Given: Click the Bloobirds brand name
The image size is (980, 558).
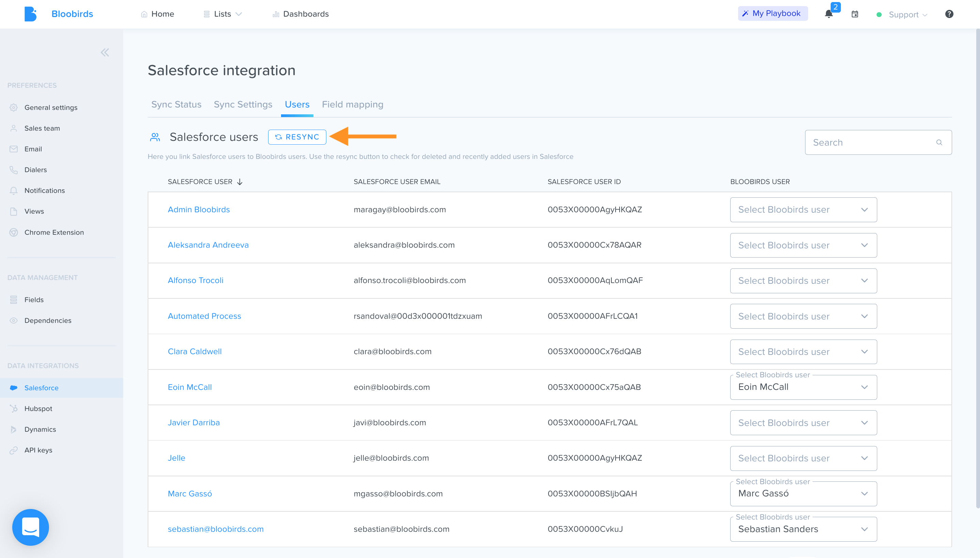Looking at the screenshot, I should (x=72, y=14).
